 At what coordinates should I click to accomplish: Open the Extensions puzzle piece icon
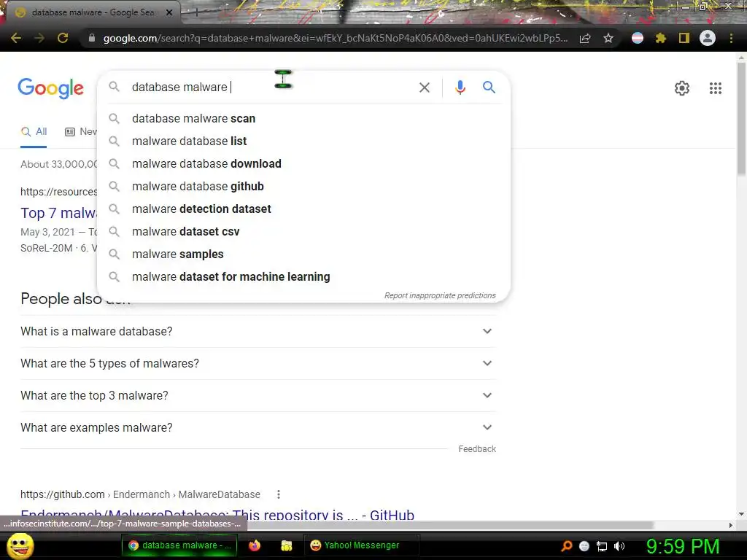(660, 38)
